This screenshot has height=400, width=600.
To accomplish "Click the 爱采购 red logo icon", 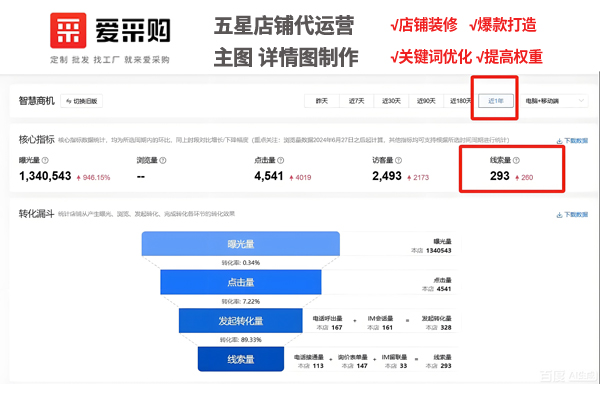I will tap(68, 31).
